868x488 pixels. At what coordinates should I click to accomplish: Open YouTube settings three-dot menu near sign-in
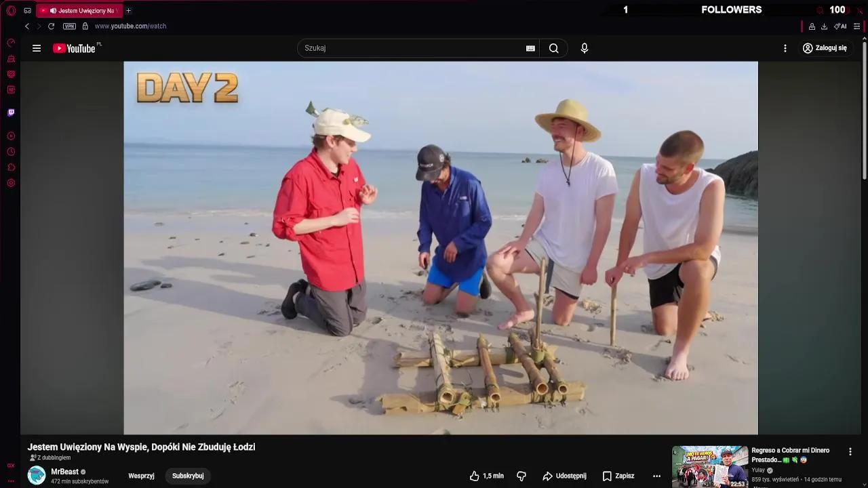785,48
